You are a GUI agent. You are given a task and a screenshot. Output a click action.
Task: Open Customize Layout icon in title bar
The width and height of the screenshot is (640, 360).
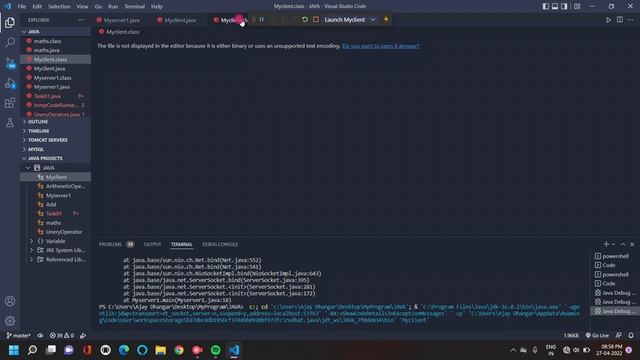[577, 6]
